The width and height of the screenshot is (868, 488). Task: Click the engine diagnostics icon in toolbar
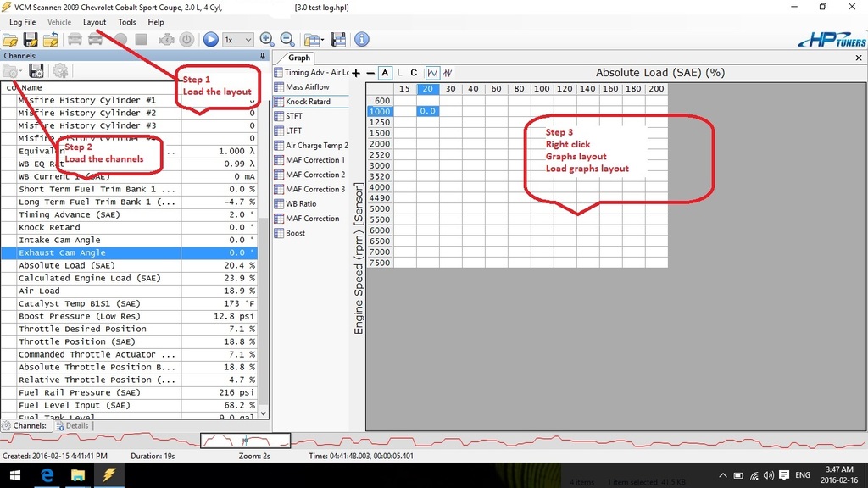(166, 40)
